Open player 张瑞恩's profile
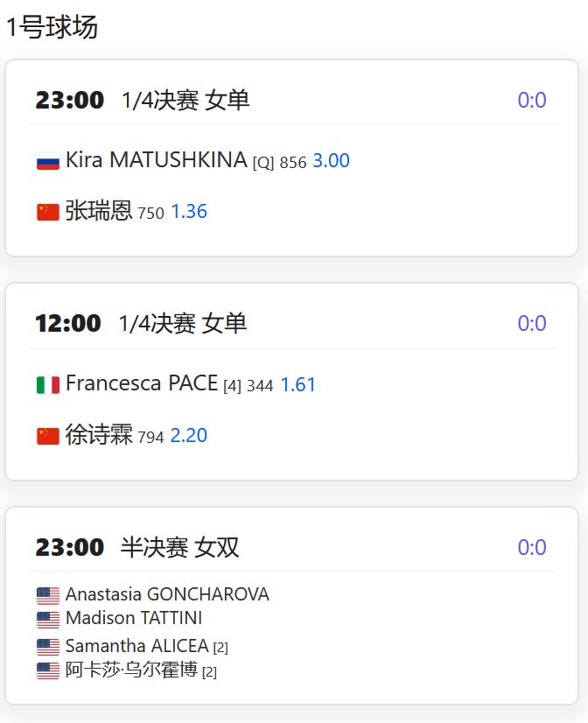Image resolution: width=588 pixels, height=723 pixels. coord(99,212)
